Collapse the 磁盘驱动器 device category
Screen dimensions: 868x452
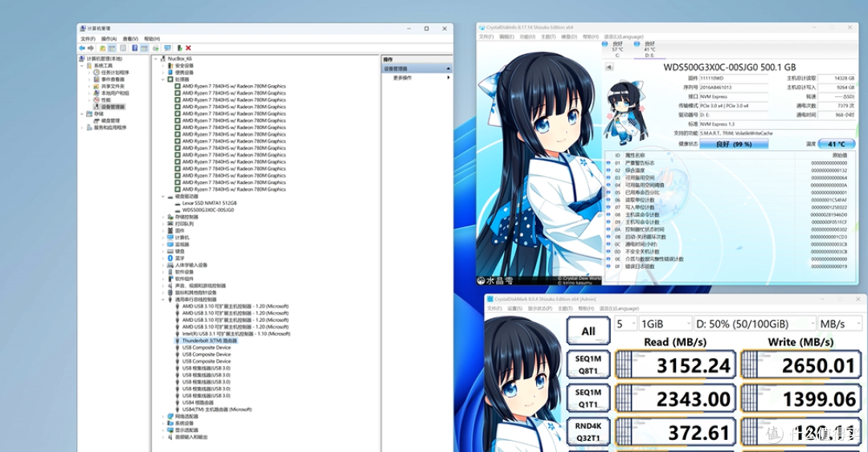coord(163,197)
